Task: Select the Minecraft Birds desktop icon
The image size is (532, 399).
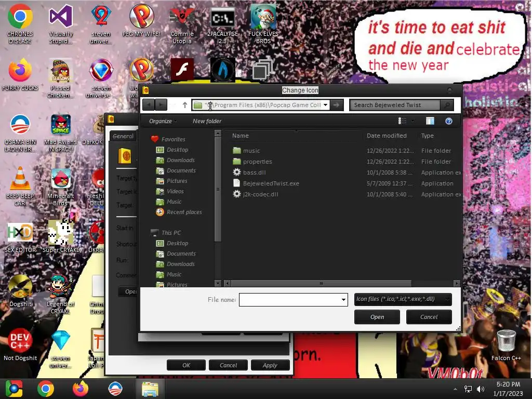Action: (60, 187)
